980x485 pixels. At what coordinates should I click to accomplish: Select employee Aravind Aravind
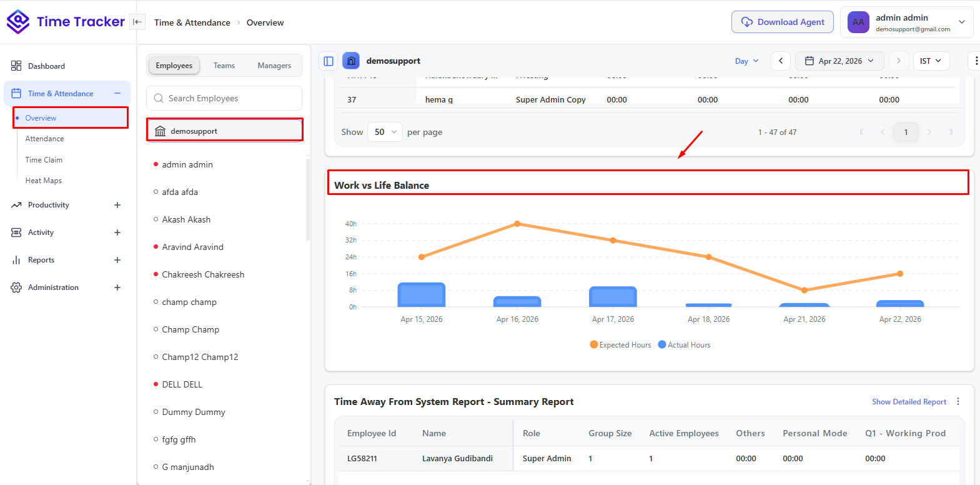(192, 247)
